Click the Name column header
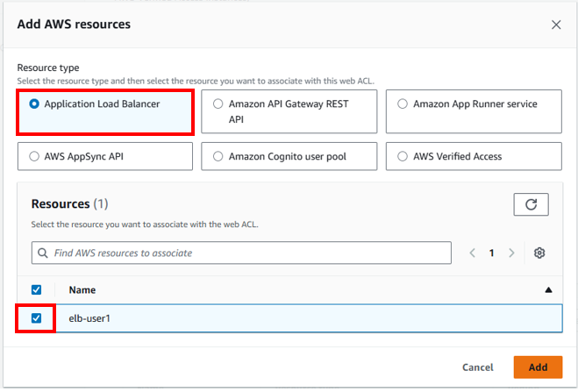Viewport: 578px width, 392px height. click(x=82, y=290)
